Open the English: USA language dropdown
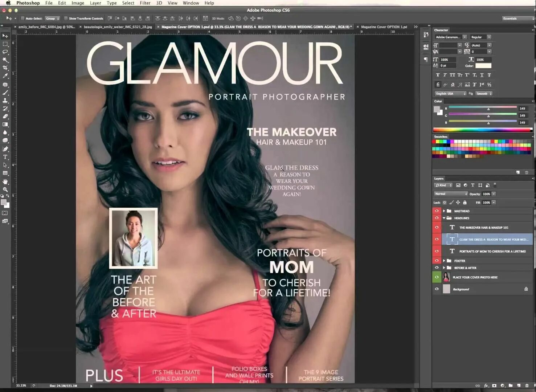Viewport: 536px width, 392px height. tap(450, 94)
